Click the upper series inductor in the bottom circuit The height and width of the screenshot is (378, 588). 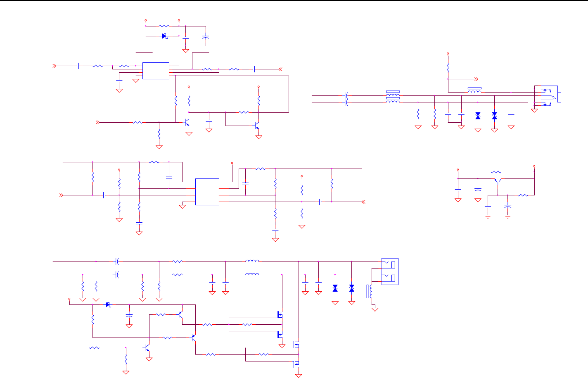[x=252, y=261]
